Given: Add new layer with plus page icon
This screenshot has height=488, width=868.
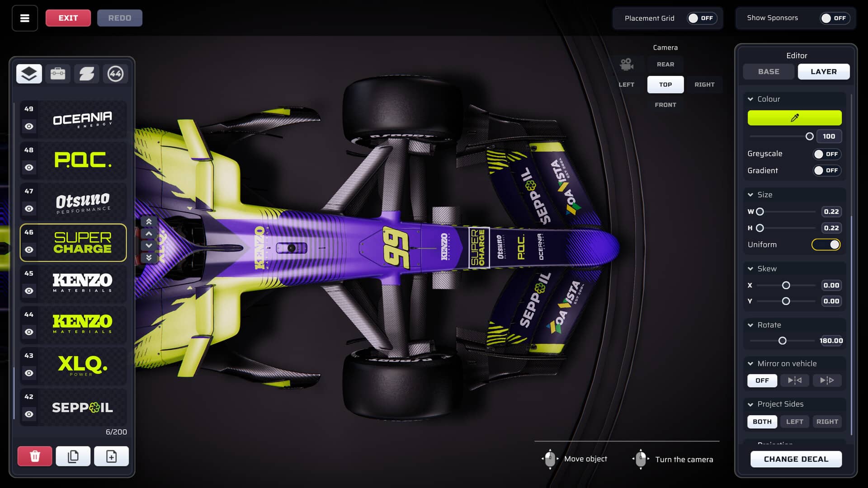Looking at the screenshot, I should [x=112, y=456].
